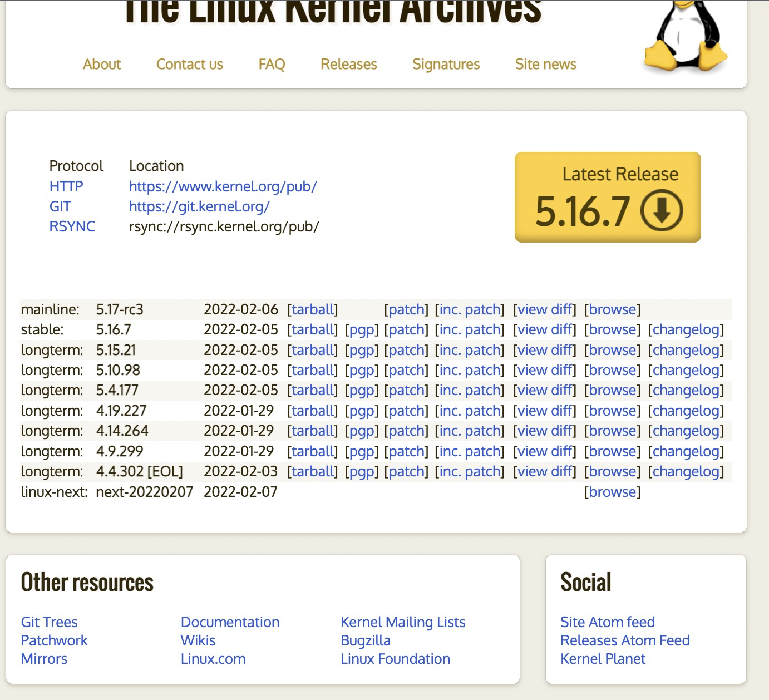Browse the mainline 5.17-rc3 tree
The height and width of the screenshot is (700, 769).
click(613, 309)
